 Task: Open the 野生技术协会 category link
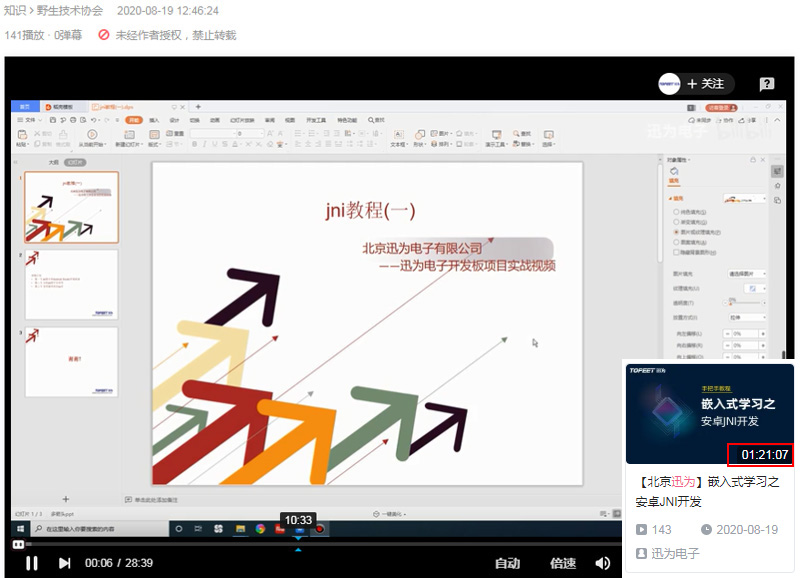pos(70,11)
